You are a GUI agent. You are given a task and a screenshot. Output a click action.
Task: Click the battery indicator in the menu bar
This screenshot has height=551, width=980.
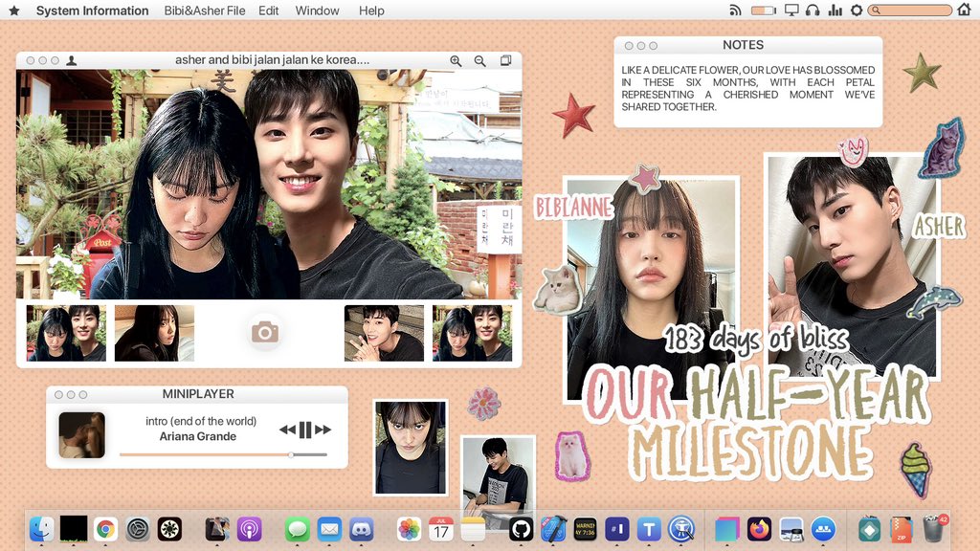click(x=763, y=10)
